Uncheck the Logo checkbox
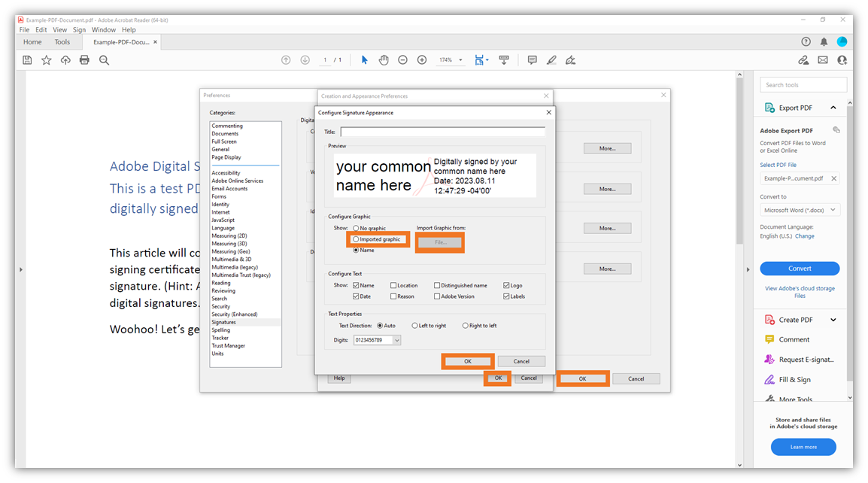This screenshot has height=483, width=868. (506, 285)
